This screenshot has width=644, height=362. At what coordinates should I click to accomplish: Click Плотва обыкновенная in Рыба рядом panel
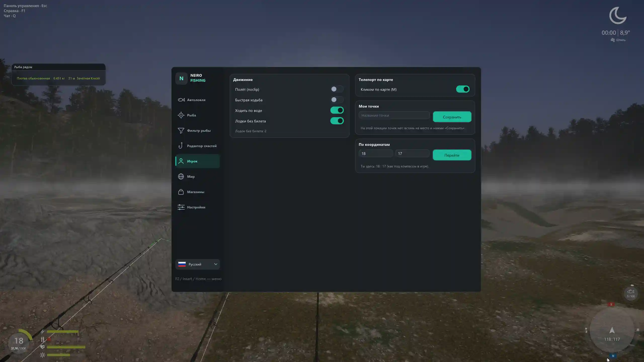(33, 78)
